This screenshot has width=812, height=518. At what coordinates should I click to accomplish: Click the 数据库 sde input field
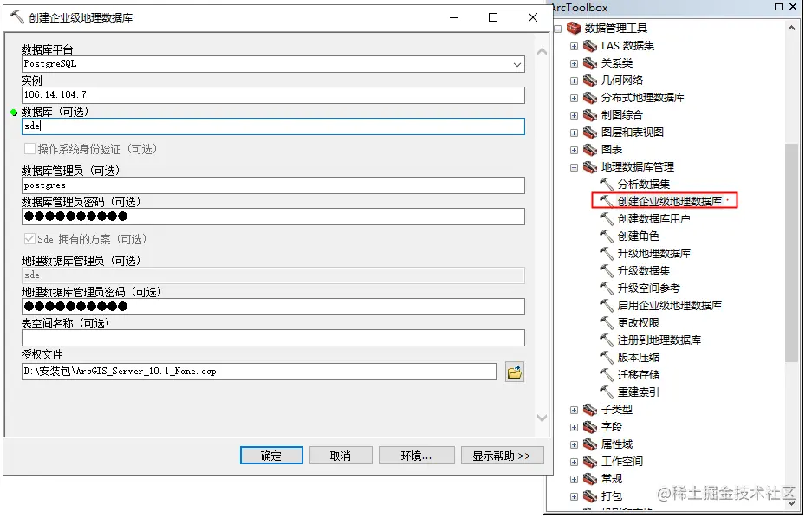click(x=273, y=126)
